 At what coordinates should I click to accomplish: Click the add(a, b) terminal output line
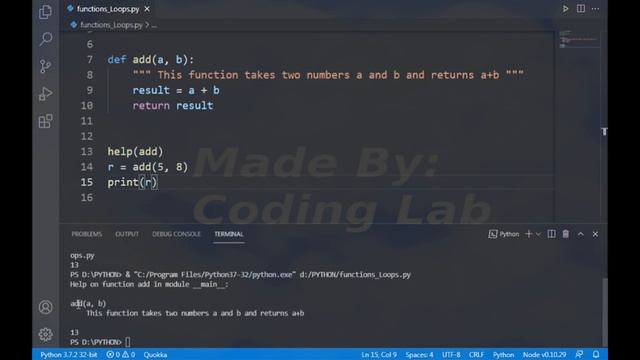click(x=88, y=304)
